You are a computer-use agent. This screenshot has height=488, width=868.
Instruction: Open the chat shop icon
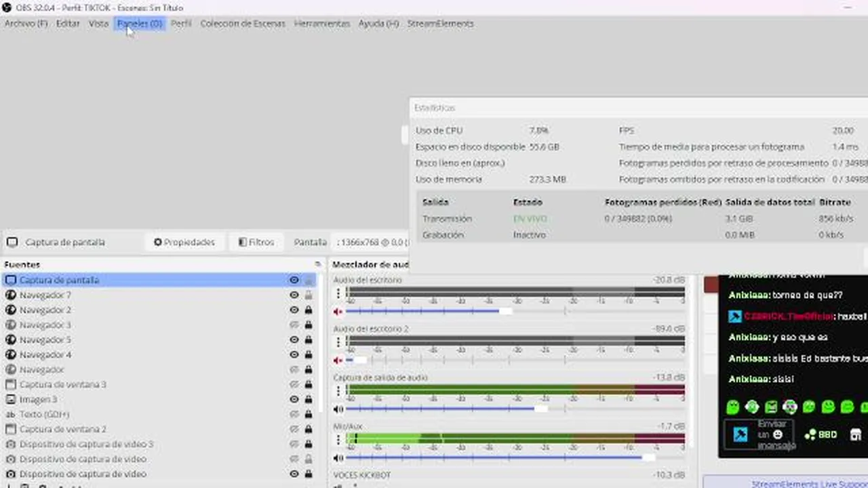click(x=855, y=434)
